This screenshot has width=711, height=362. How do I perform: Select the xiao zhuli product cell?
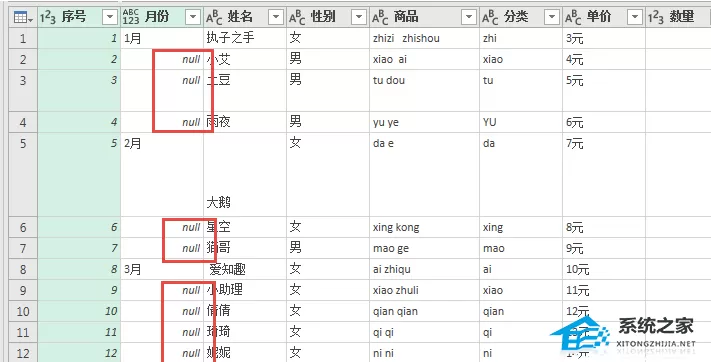pyautogui.click(x=424, y=290)
